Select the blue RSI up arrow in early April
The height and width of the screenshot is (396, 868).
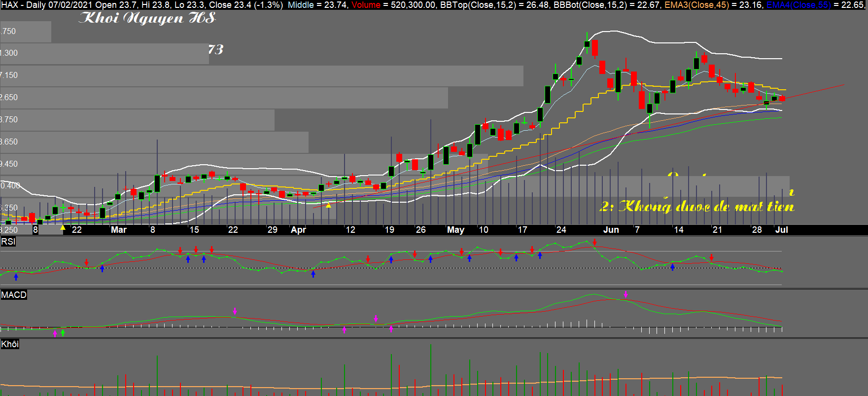(x=313, y=274)
